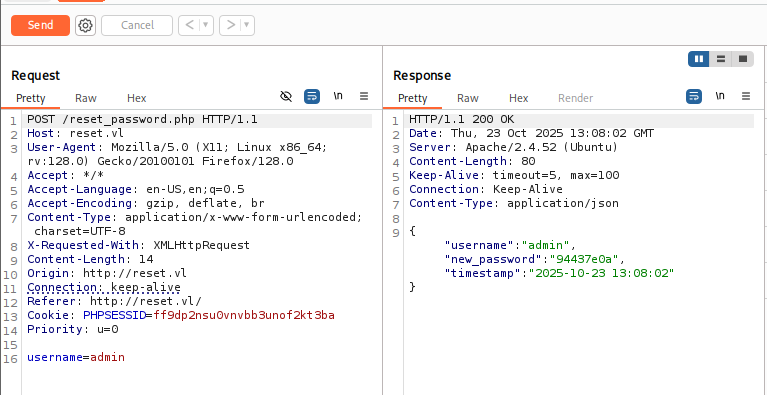Select side-by-side vertical split layout icon
The image size is (767, 395).
699,59
